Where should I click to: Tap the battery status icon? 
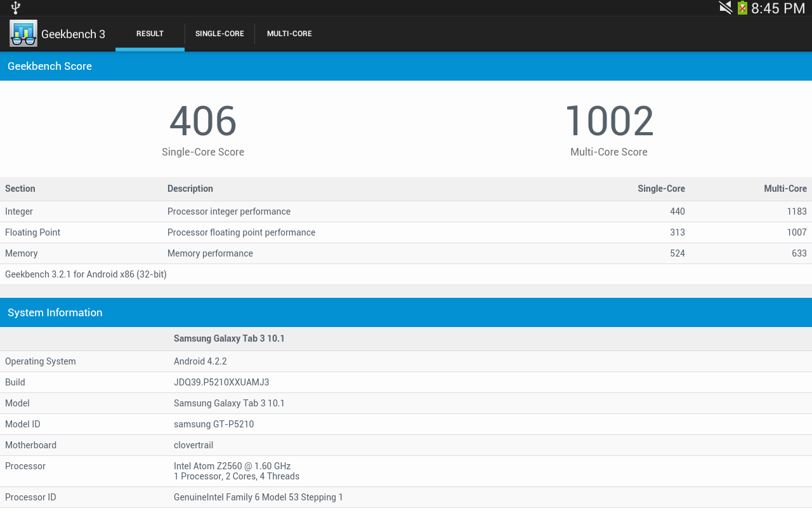[x=742, y=8]
